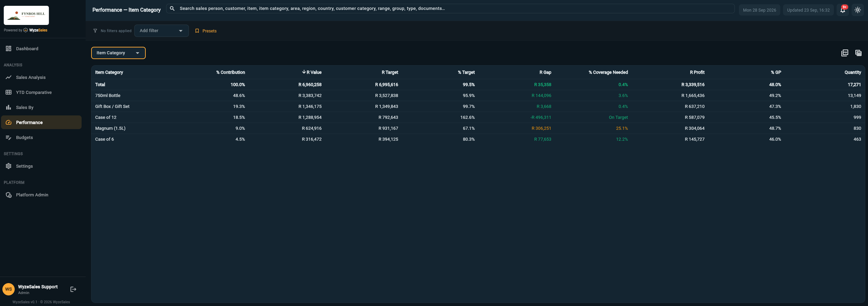This screenshot has height=306, width=868.
Task: Focus the global search field
Action: [x=450, y=9]
